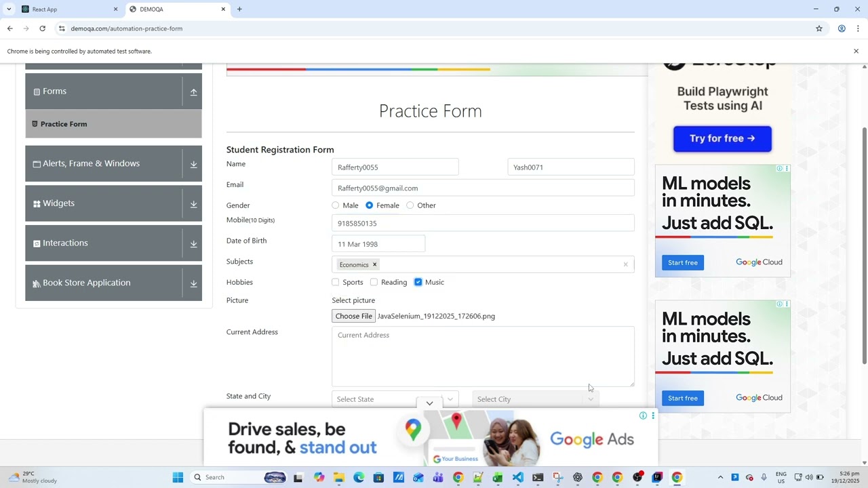Click the email field Rafferty0055@gmail.com
The height and width of the screenshot is (488, 868).
point(483,188)
